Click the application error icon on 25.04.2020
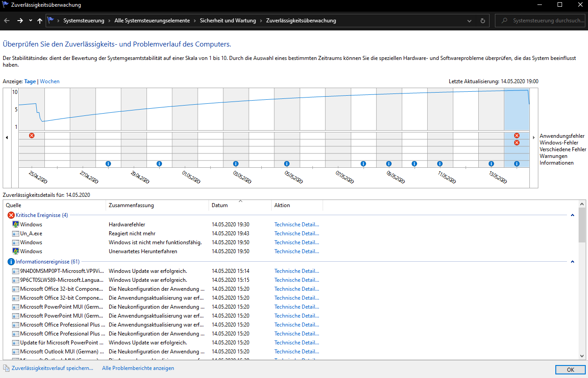The width and height of the screenshot is (588, 378). tap(32, 136)
